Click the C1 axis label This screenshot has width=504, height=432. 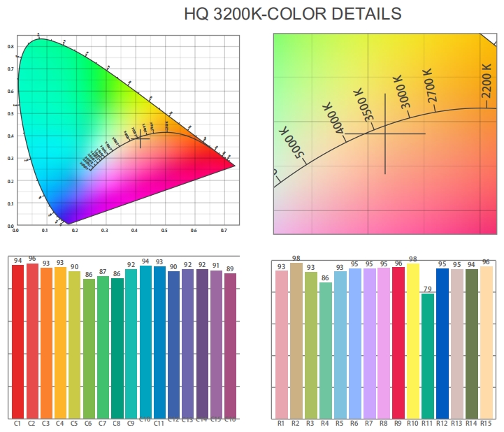17,424
